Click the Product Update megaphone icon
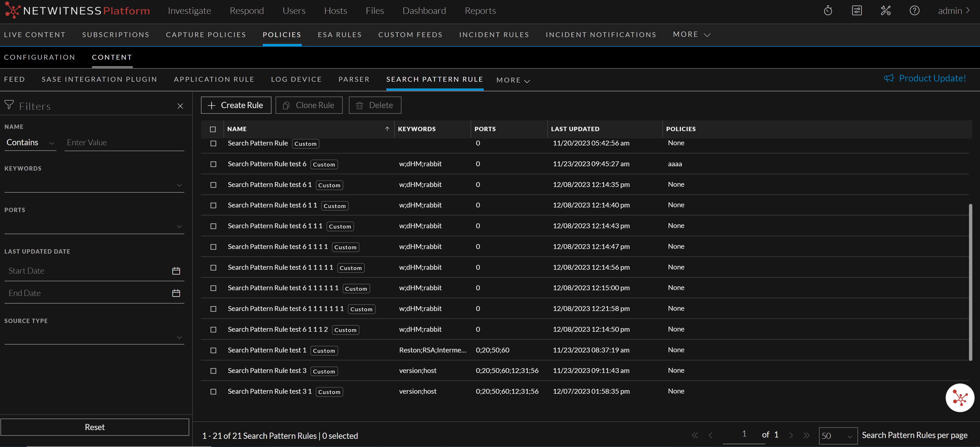Viewport: 980px width, 447px height. point(889,78)
